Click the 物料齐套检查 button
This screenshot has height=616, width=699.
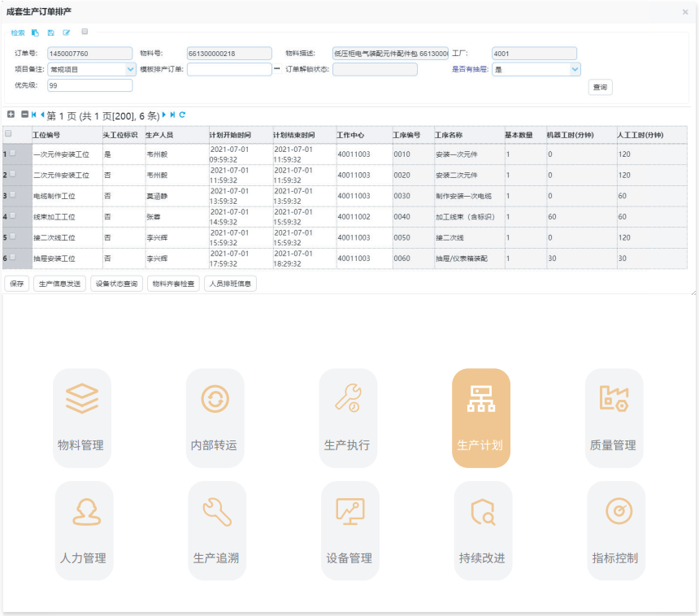pos(173,284)
